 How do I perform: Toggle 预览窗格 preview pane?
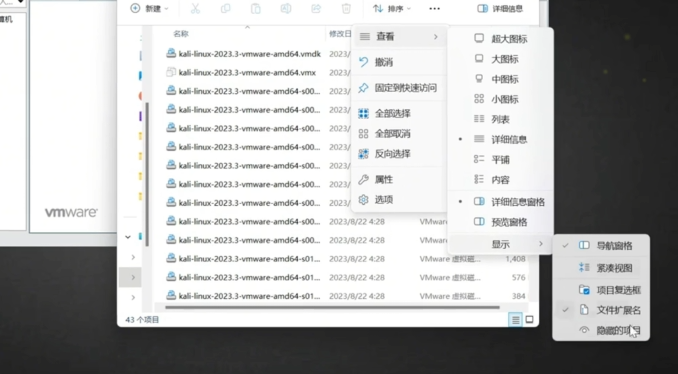pos(501,222)
